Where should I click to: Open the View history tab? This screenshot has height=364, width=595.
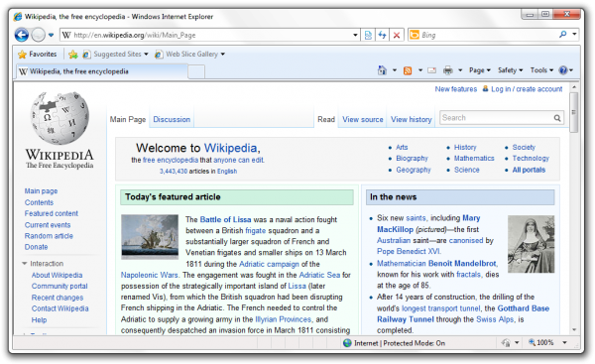click(412, 120)
